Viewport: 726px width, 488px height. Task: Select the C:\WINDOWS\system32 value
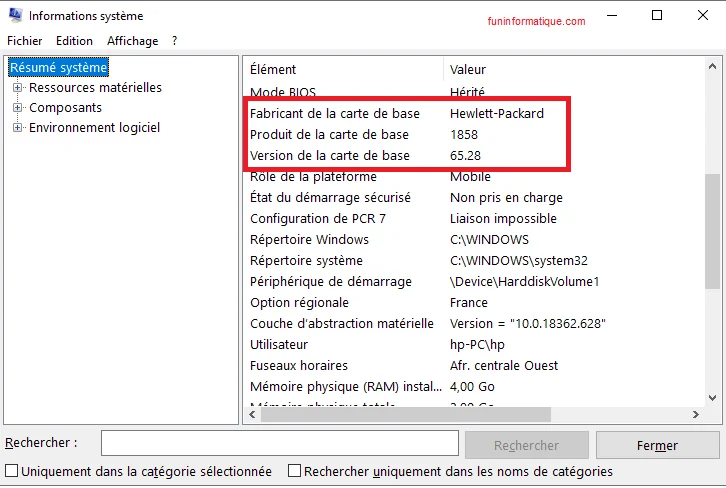(519, 261)
